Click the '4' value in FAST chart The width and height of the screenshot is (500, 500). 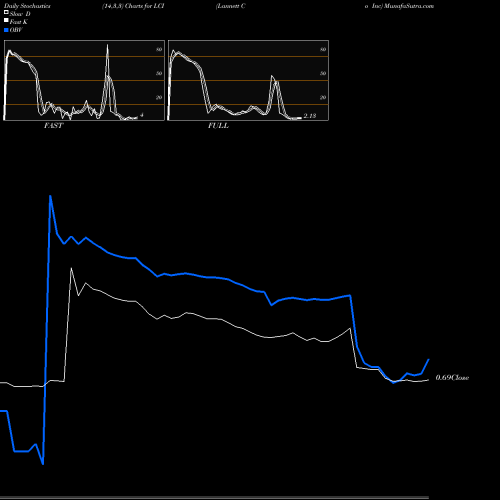[x=142, y=115]
